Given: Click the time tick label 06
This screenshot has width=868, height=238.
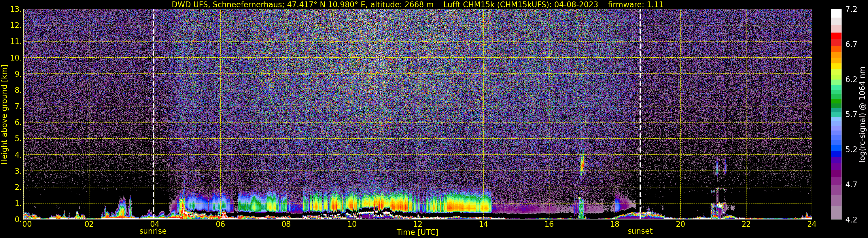Looking at the screenshot, I should (220, 224).
